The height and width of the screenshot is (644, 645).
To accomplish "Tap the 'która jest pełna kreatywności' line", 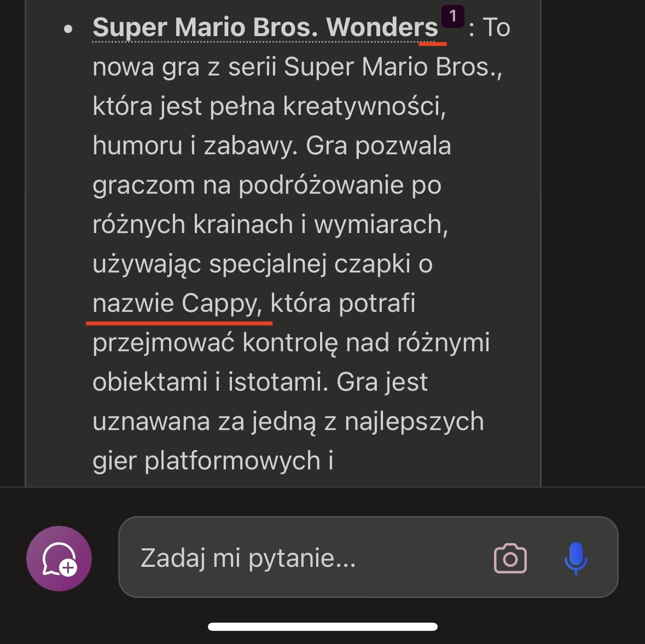I will (x=270, y=106).
